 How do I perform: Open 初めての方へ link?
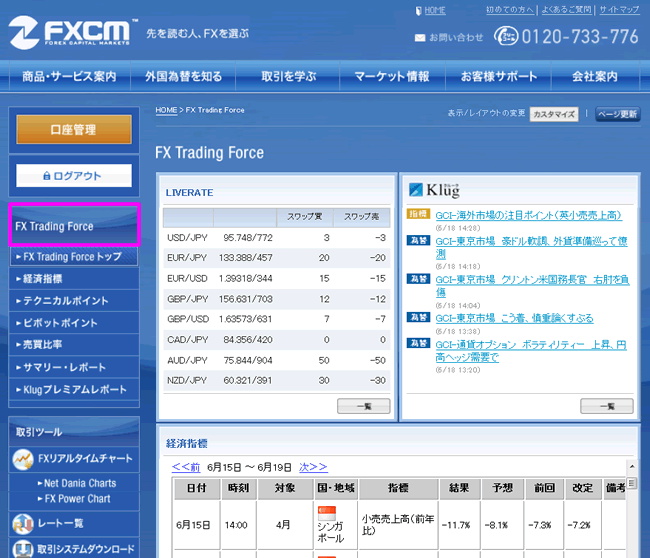510,10
